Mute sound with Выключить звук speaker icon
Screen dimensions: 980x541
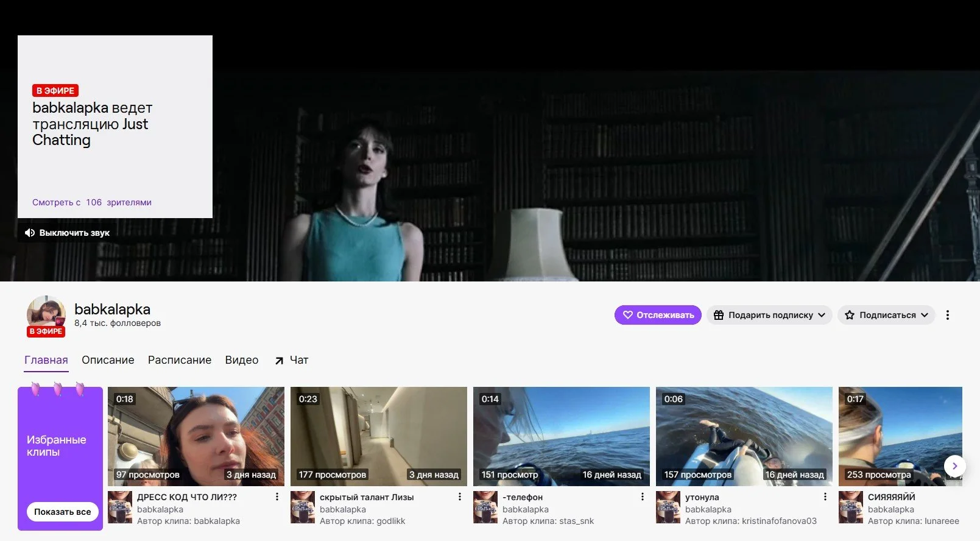click(67, 233)
